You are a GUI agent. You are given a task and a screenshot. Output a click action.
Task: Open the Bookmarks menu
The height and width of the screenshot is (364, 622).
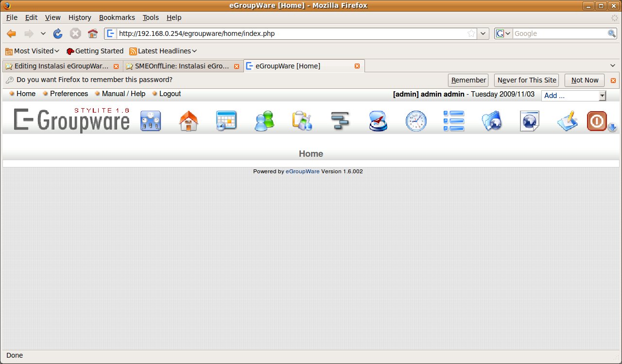[117, 17]
